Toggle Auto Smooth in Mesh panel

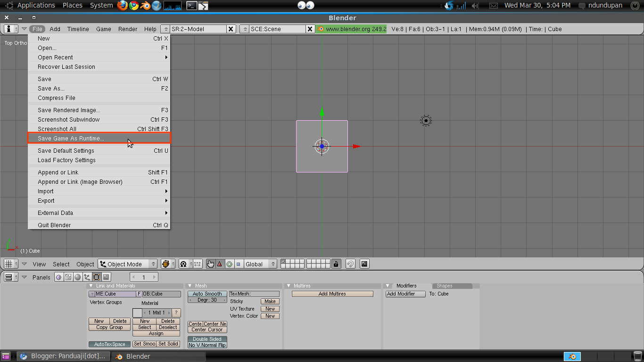[207, 294]
